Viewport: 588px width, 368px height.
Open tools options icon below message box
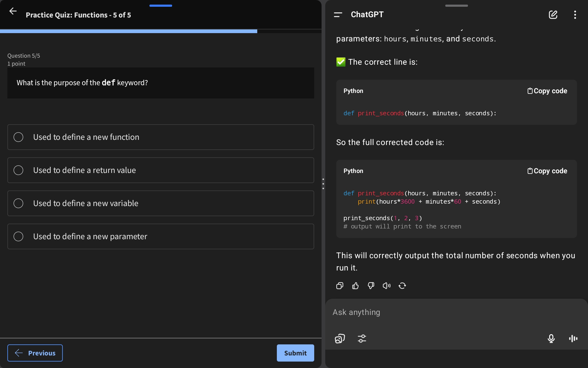point(362,339)
